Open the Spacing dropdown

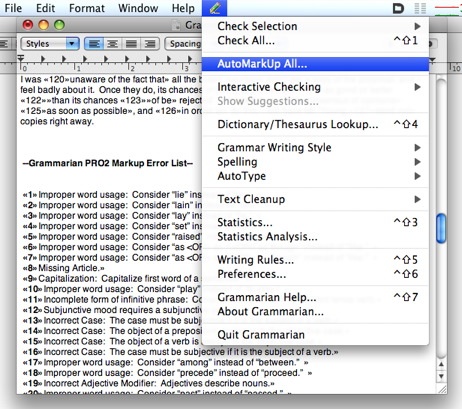tap(183, 44)
